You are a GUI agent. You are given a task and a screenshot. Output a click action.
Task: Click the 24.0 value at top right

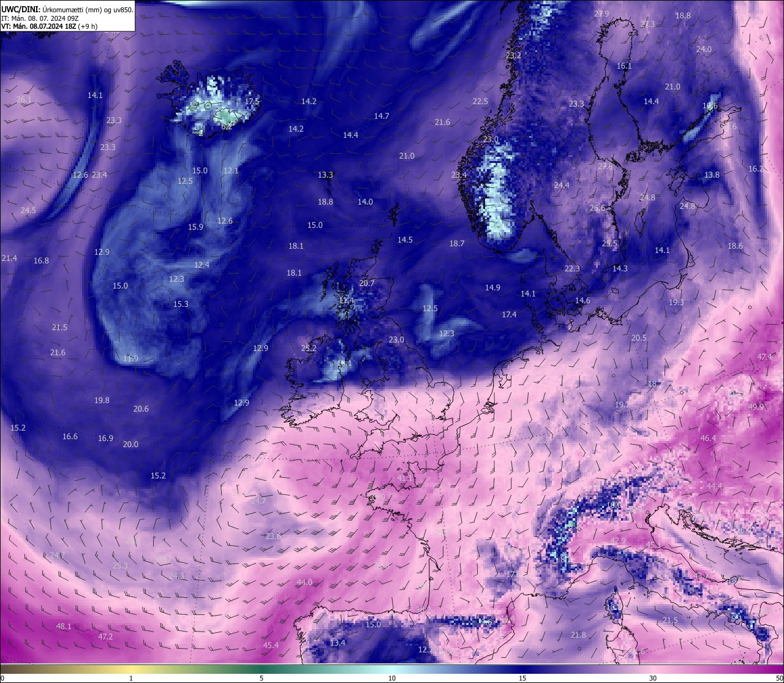point(704,49)
